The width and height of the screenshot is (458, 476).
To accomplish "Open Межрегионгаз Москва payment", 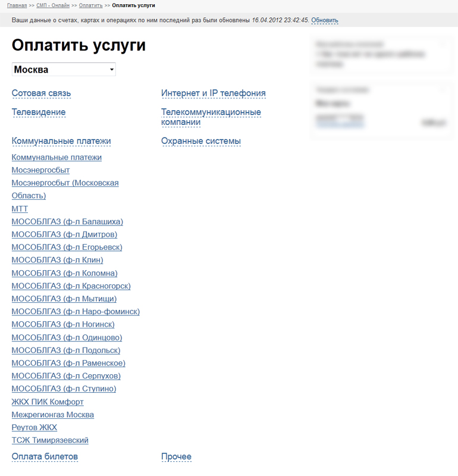I will click(53, 415).
